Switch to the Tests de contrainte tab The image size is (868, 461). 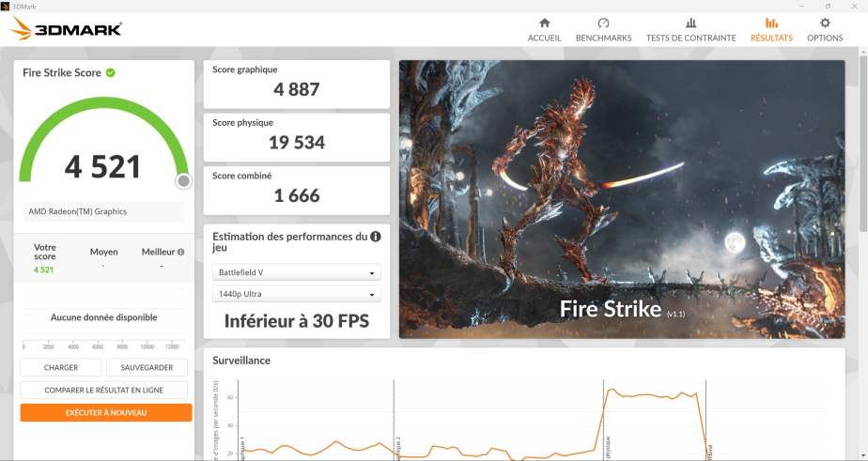[x=690, y=30]
